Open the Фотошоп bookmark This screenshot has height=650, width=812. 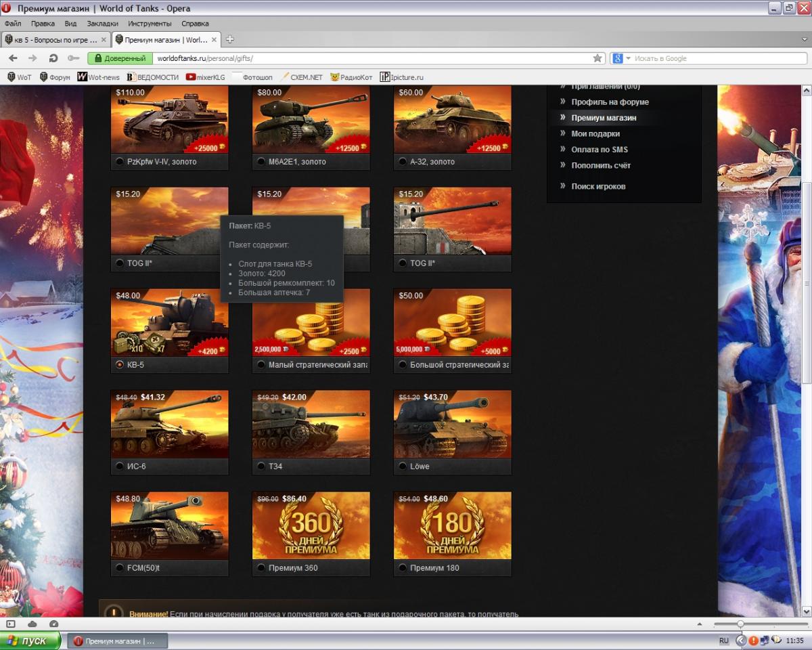(252, 77)
